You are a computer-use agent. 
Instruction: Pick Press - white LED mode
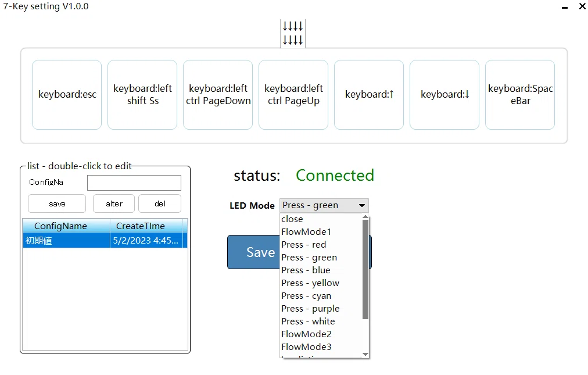[322, 321]
